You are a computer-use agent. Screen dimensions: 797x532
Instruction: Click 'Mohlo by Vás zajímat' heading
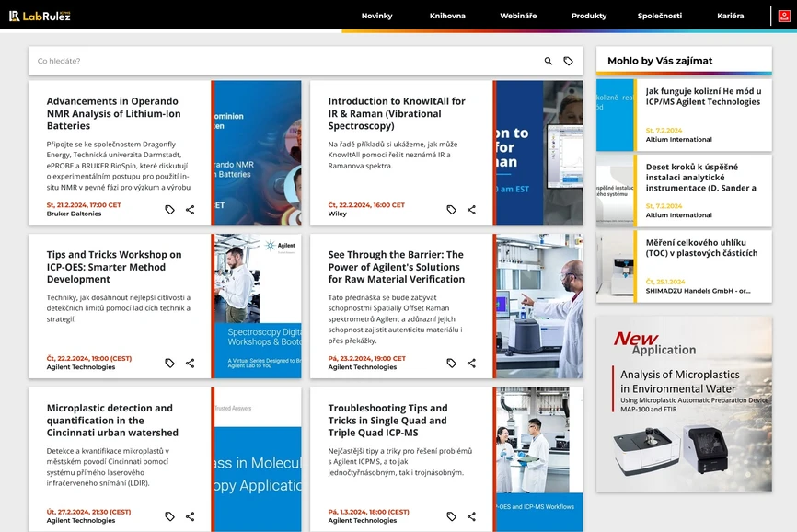tap(660, 61)
